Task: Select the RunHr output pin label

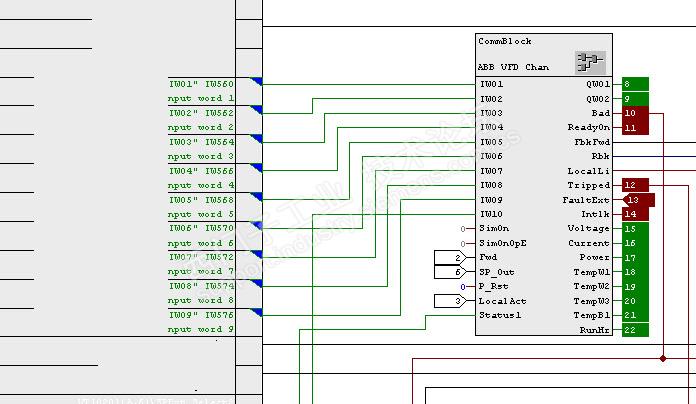Action: [595, 330]
